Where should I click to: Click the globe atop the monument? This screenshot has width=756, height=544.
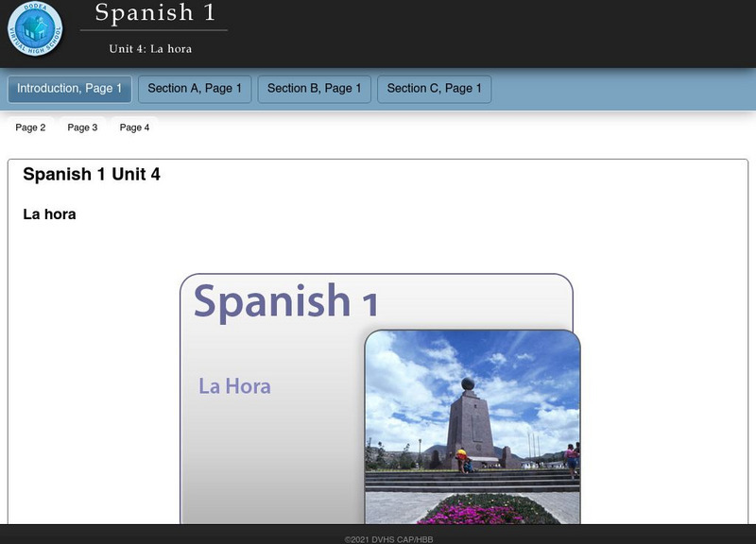coord(468,385)
